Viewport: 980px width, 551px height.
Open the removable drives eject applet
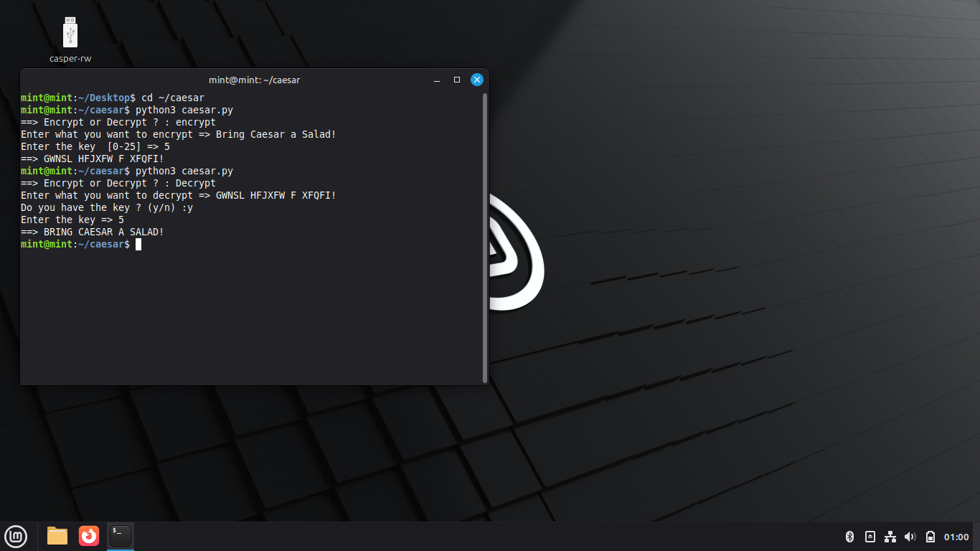coord(870,537)
